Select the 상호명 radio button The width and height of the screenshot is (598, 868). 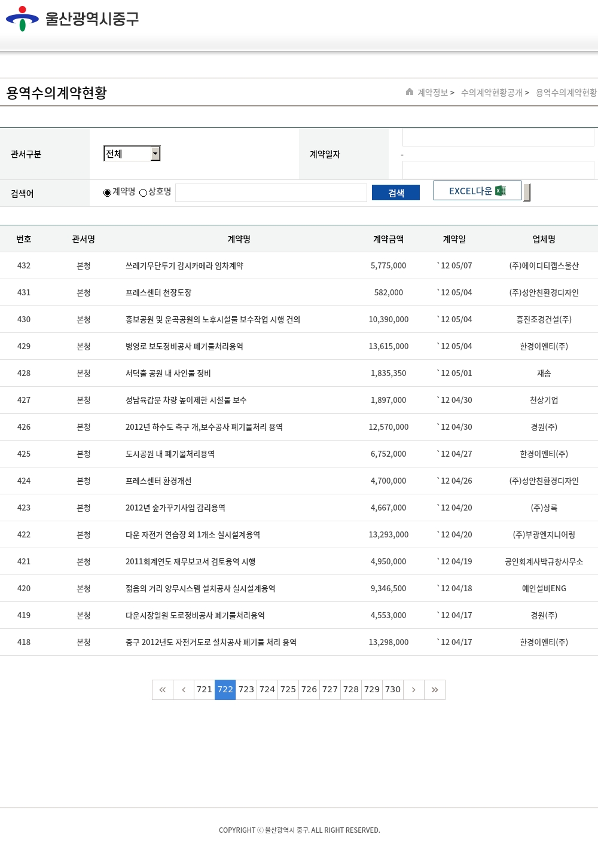(x=144, y=192)
